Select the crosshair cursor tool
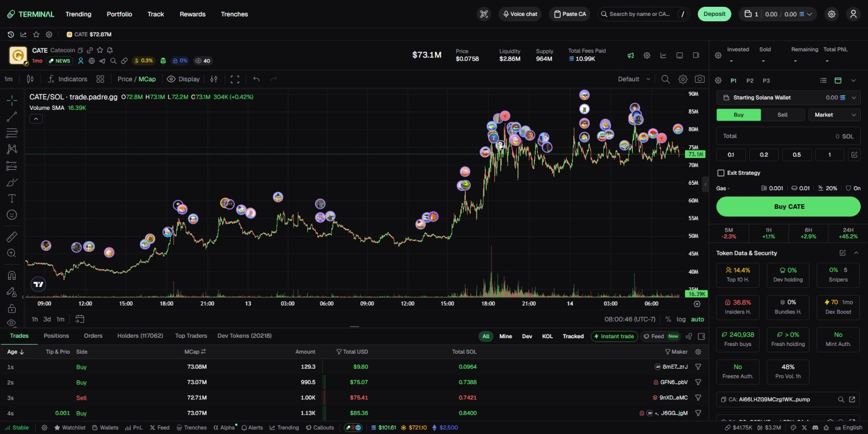Image resolution: width=868 pixels, height=434 pixels. click(x=12, y=100)
